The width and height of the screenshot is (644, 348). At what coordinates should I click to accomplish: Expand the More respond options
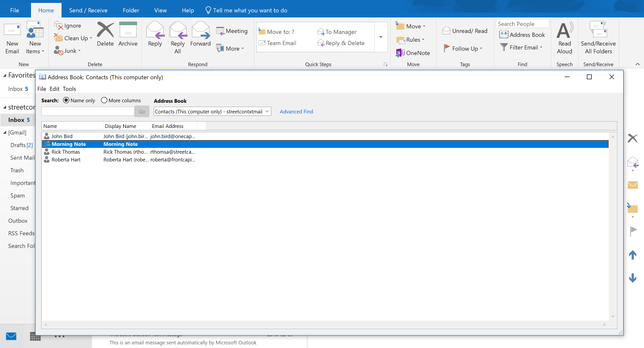point(230,48)
